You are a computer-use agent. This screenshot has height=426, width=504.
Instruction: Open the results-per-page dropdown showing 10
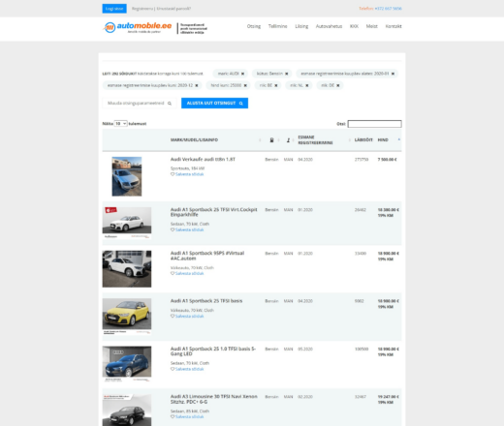(x=120, y=124)
